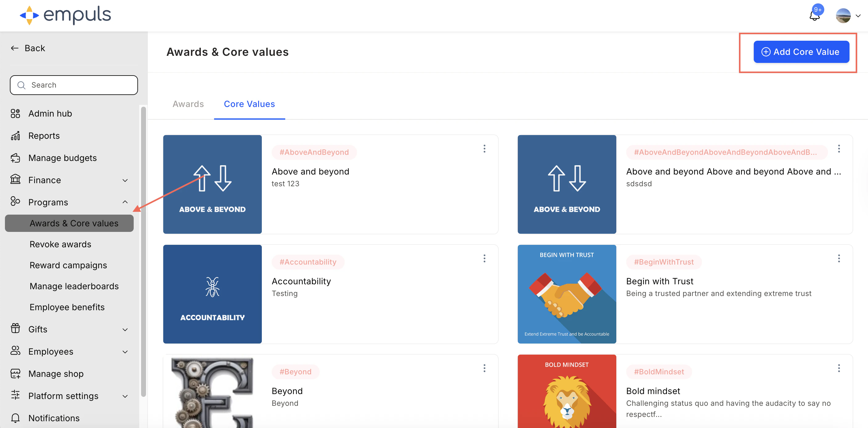Click the Back arrow icon
This screenshot has width=868, height=428.
point(14,48)
